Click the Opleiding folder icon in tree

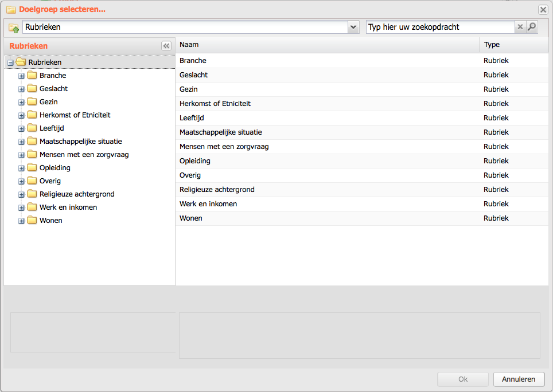click(32, 167)
